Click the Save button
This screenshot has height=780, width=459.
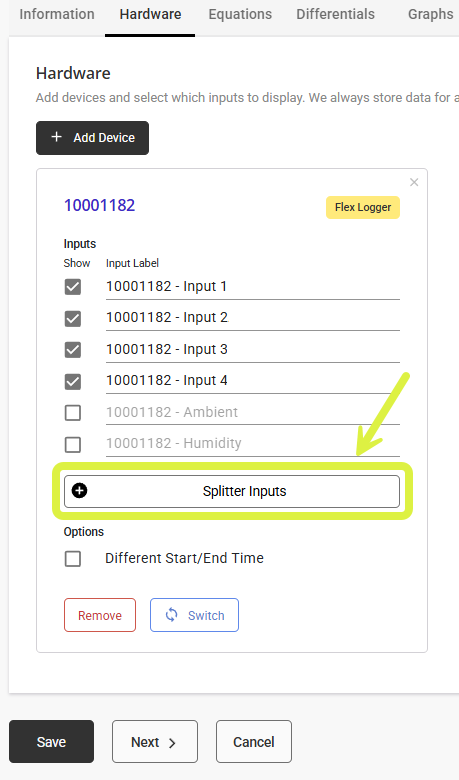click(51, 742)
